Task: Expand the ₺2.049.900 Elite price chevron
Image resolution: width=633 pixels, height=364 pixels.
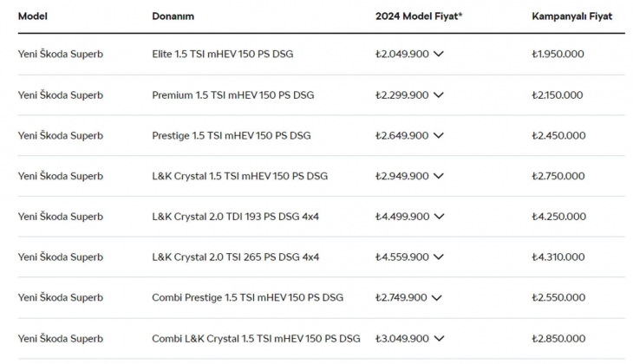Action: point(438,54)
